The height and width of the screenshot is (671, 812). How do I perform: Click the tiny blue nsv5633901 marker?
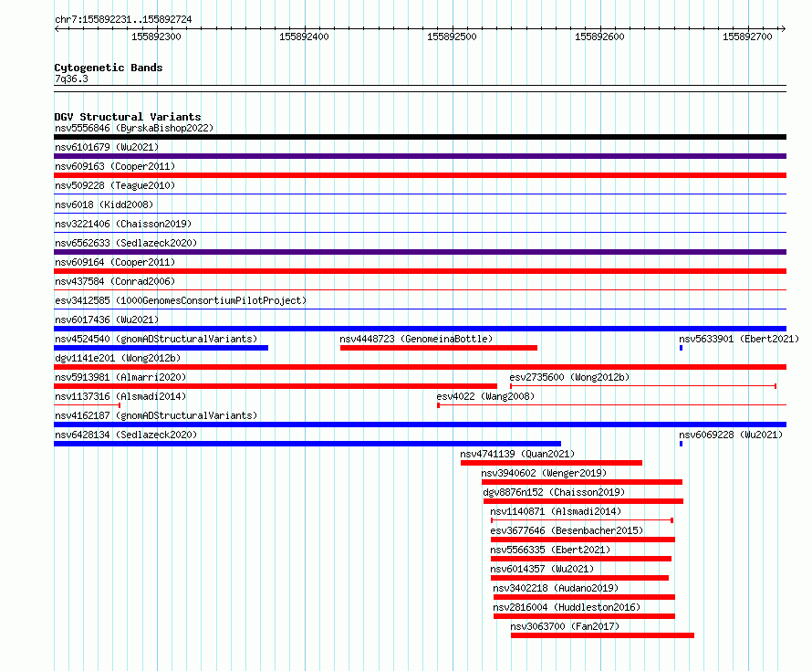(x=681, y=348)
